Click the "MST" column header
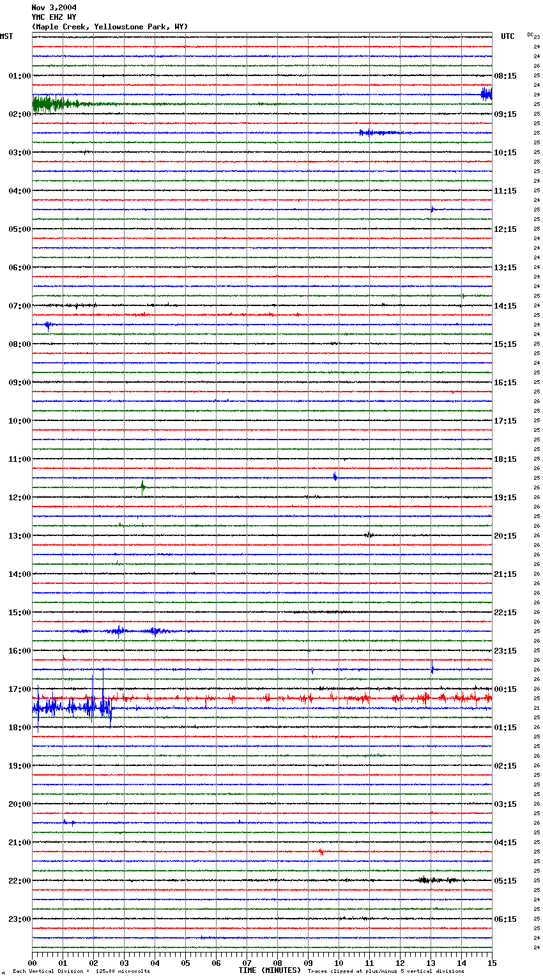 tap(6, 36)
